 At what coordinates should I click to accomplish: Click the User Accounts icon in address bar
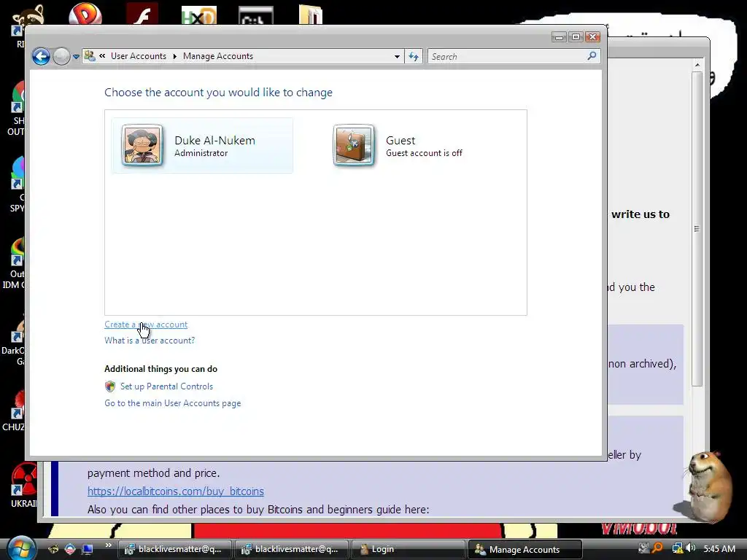pos(90,56)
